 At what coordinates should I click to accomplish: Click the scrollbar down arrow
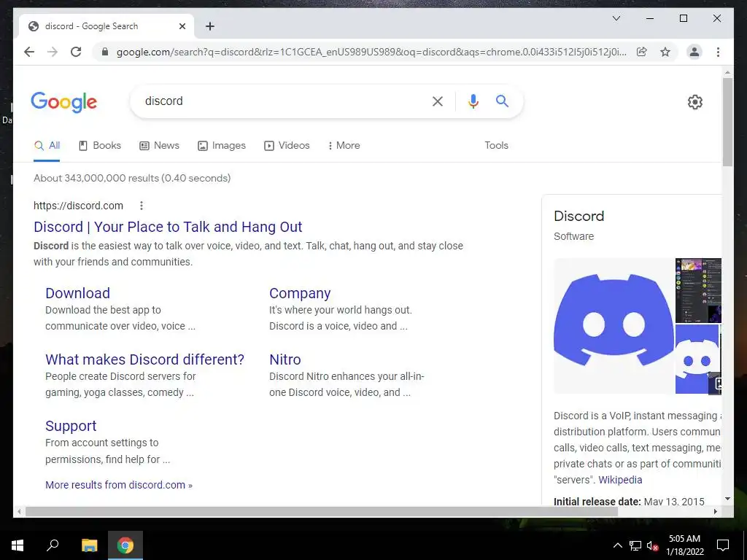coord(727,499)
